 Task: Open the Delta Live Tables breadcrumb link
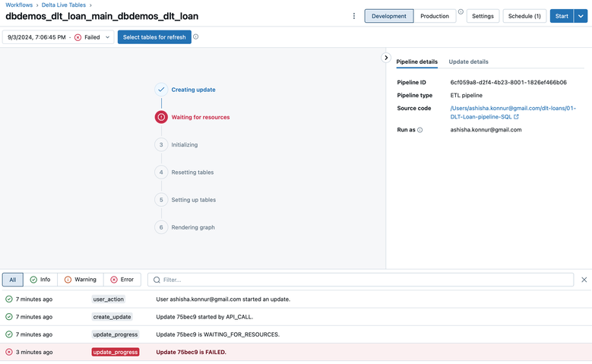pos(64,5)
